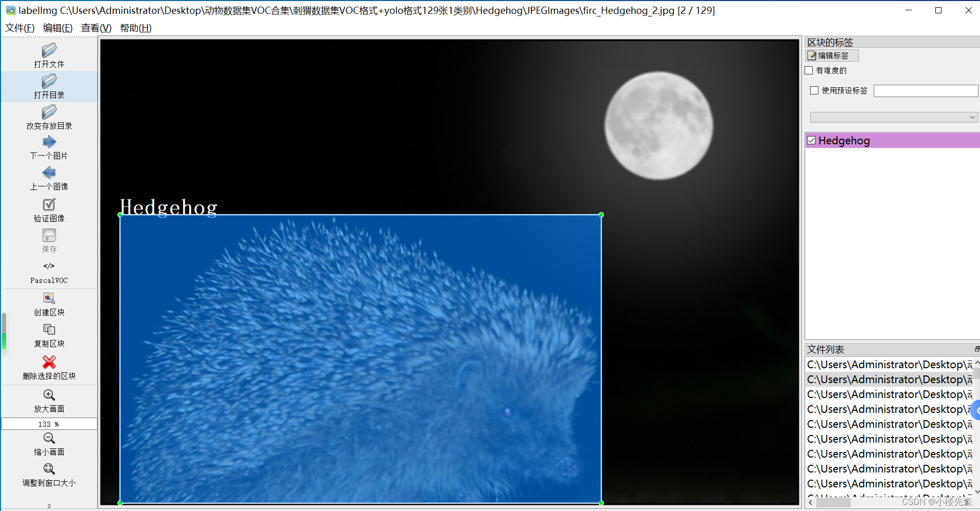This screenshot has width=980, height=511.
Task: Click Zoom In (放大画面) magnifier
Action: [49, 395]
